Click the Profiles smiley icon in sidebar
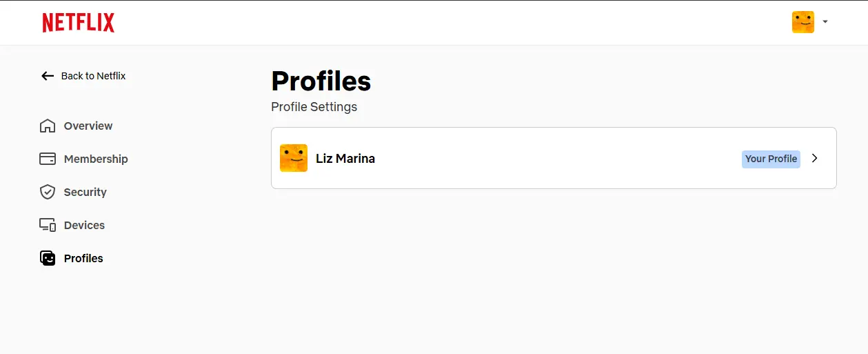Viewport: 868px width, 354px height. (48, 258)
